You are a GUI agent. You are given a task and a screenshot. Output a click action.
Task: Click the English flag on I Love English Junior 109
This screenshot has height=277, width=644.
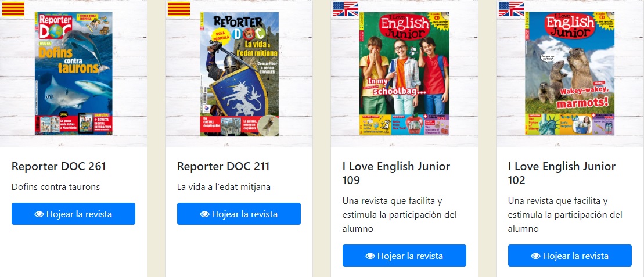pos(346,9)
